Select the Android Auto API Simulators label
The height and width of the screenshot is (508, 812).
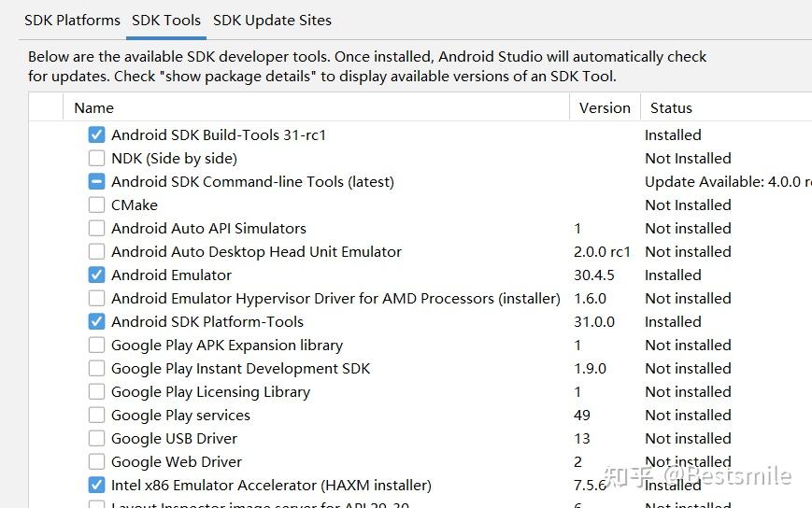click(x=208, y=228)
